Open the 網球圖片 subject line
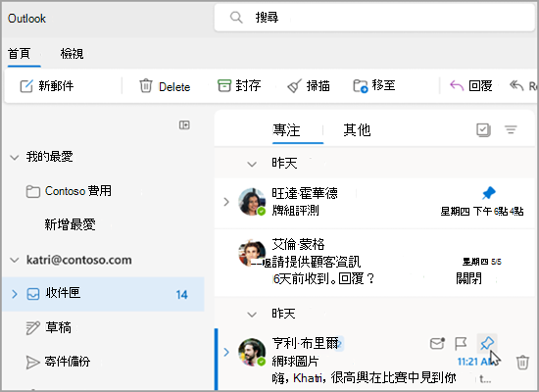 point(295,361)
